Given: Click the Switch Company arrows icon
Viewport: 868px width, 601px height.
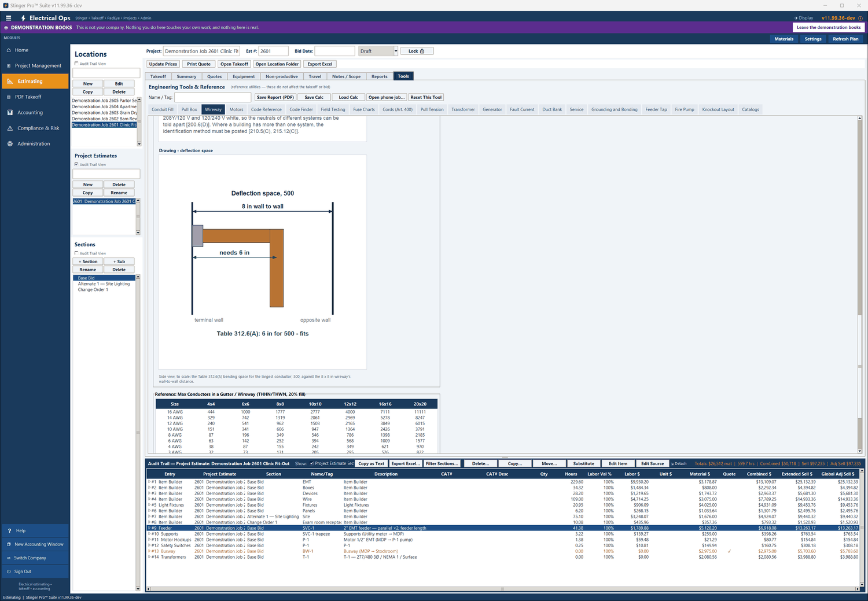Looking at the screenshot, I should pos(9,558).
